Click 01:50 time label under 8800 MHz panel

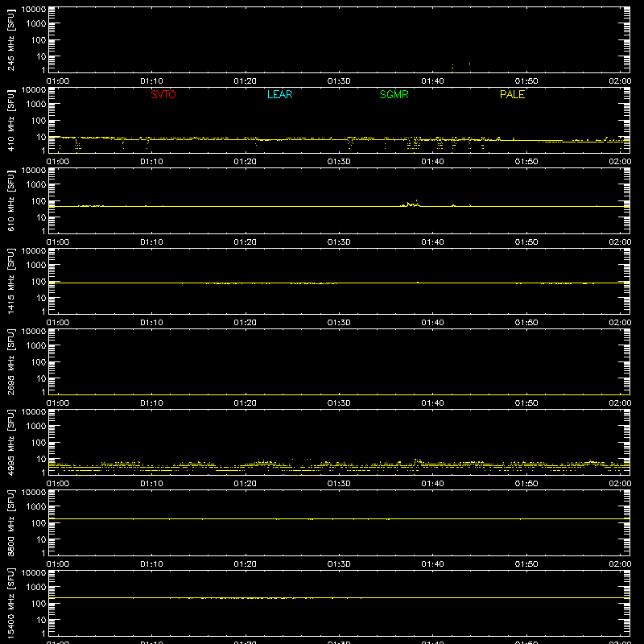pos(526,564)
